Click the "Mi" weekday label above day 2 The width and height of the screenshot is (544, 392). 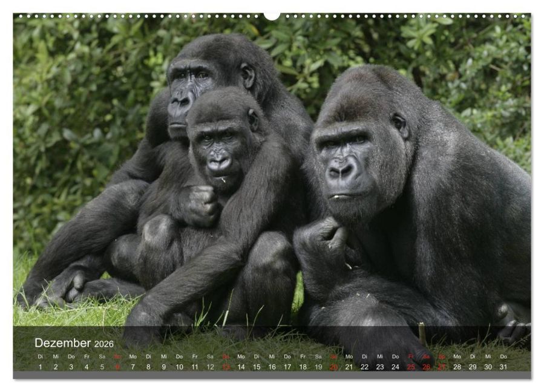coord(56,356)
